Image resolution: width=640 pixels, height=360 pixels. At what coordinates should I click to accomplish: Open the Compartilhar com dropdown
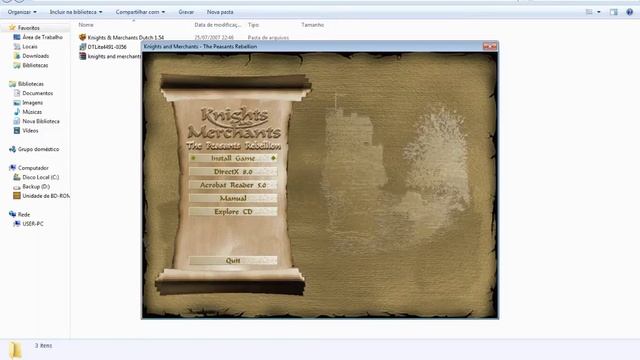click(140, 12)
